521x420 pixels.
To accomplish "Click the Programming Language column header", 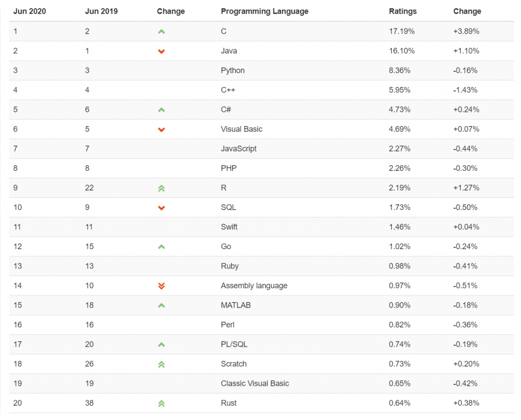I will (x=265, y=11).
